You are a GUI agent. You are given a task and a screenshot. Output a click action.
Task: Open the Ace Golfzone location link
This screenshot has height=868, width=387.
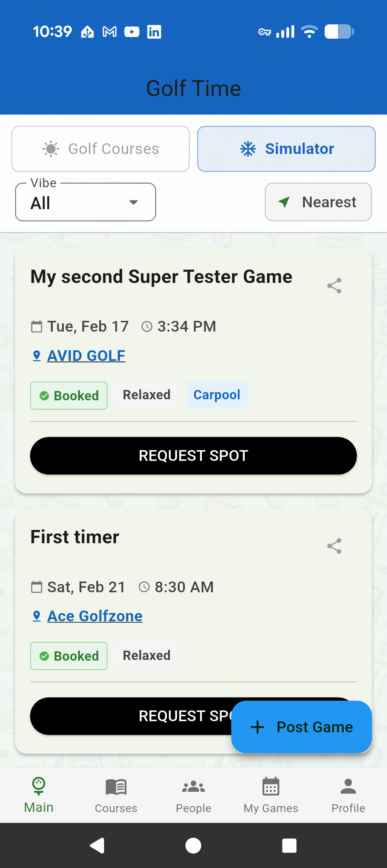(x=95, y=616)
